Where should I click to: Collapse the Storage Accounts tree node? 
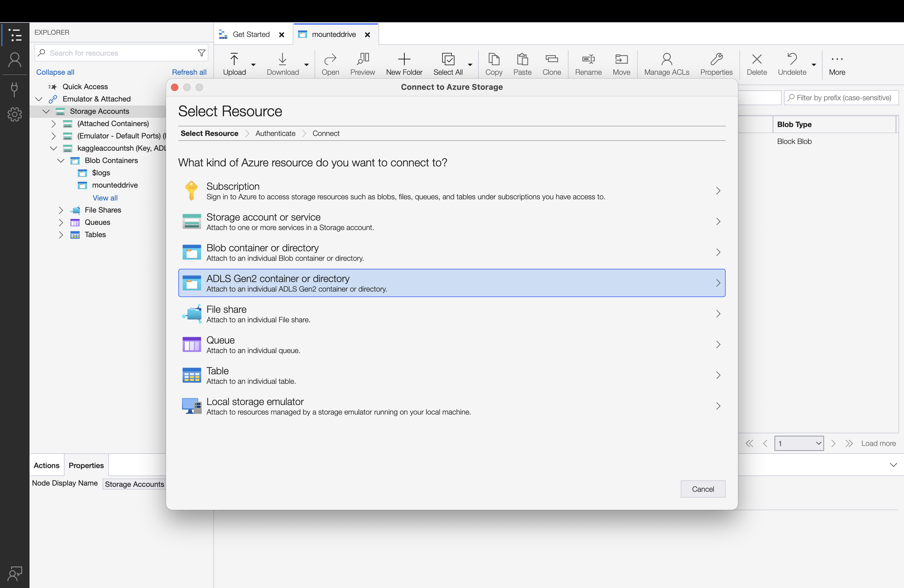46,111
